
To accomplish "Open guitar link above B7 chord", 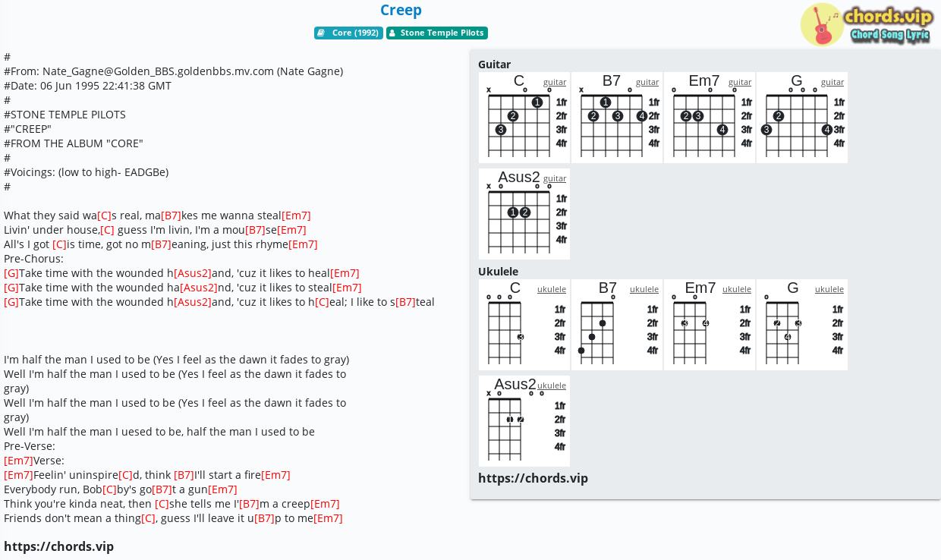I will pos(647,82).
